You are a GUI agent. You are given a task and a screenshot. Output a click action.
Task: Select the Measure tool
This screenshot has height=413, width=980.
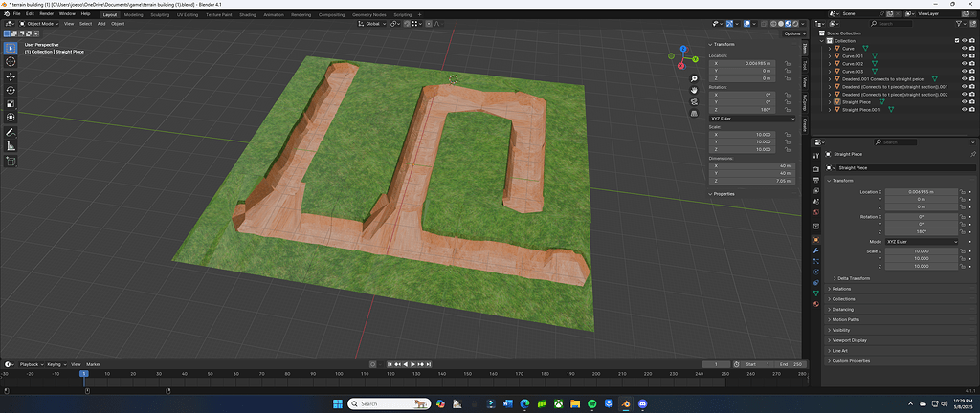tap(11, 146)
